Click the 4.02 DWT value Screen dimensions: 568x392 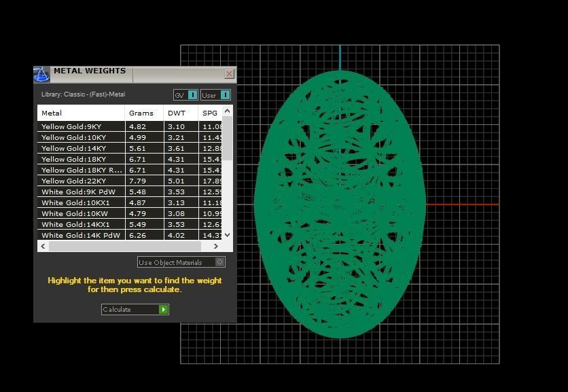pyautogui.click(x=176, y=235)
